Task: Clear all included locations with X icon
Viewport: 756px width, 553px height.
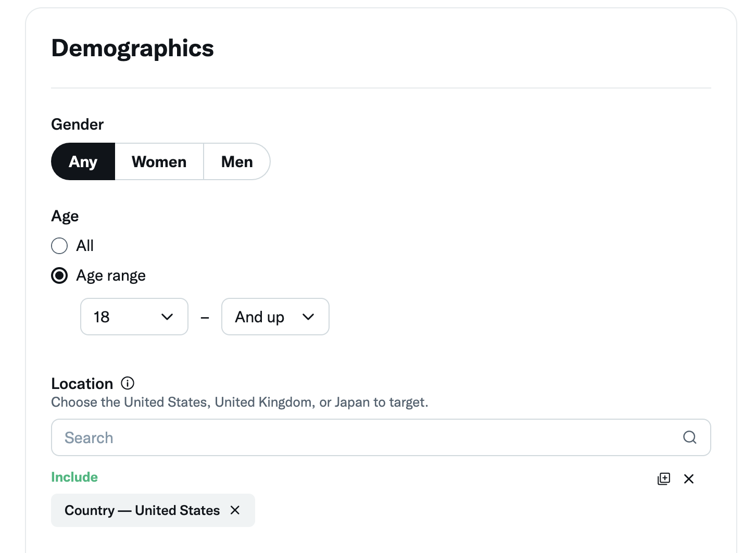Action: [x=689, y=479]
